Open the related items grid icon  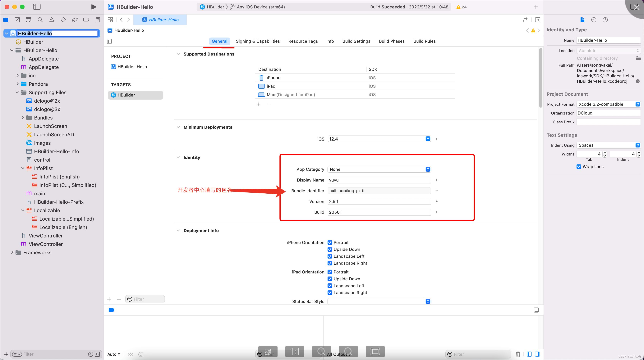[110, 20]
